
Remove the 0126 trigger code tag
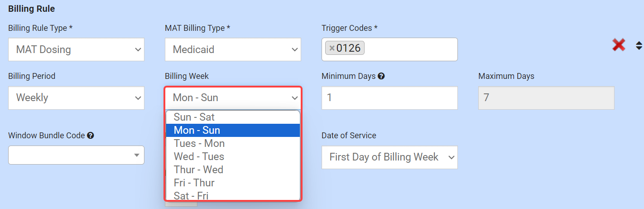pyautogui.click(x=332, y=48)
